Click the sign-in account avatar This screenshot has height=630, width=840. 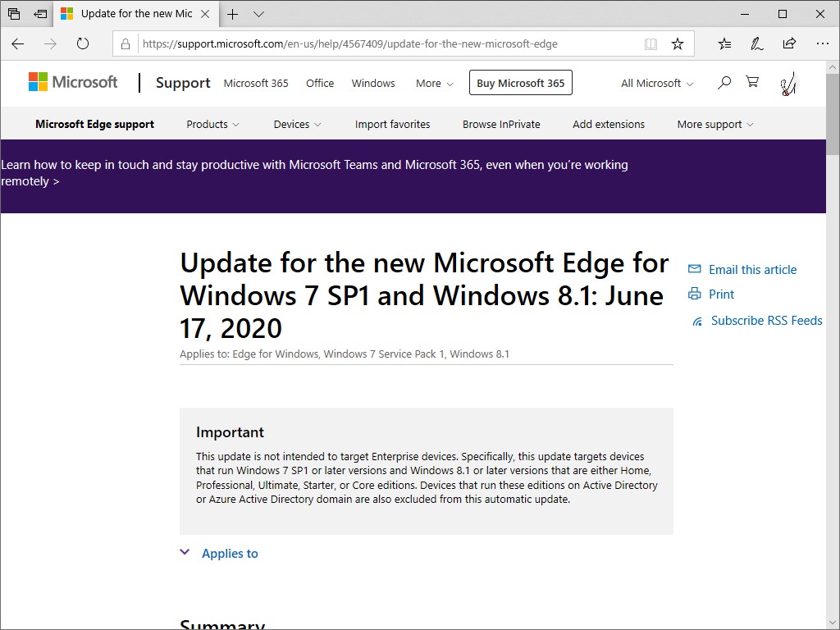click(x=787, y=83)
